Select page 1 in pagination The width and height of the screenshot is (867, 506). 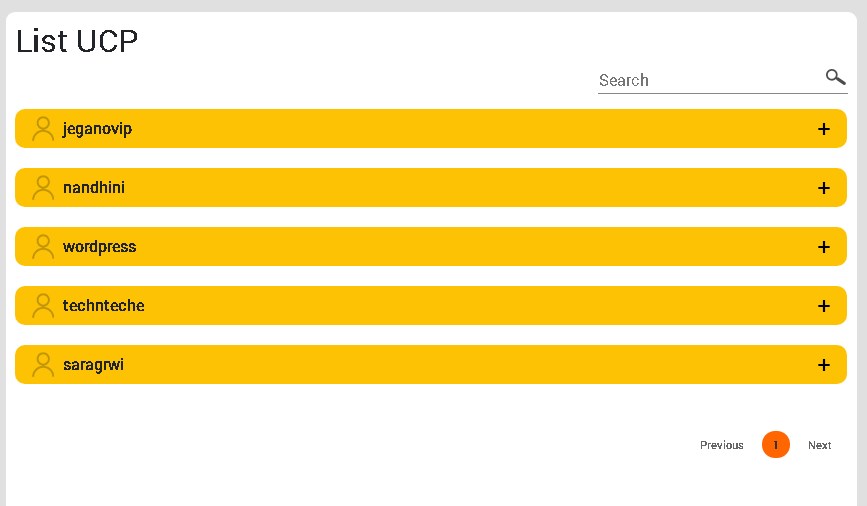[776, 445]
